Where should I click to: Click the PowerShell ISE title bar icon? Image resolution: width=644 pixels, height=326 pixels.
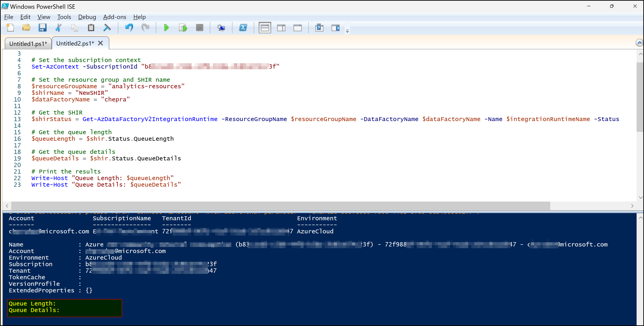(x=5, y=6)
